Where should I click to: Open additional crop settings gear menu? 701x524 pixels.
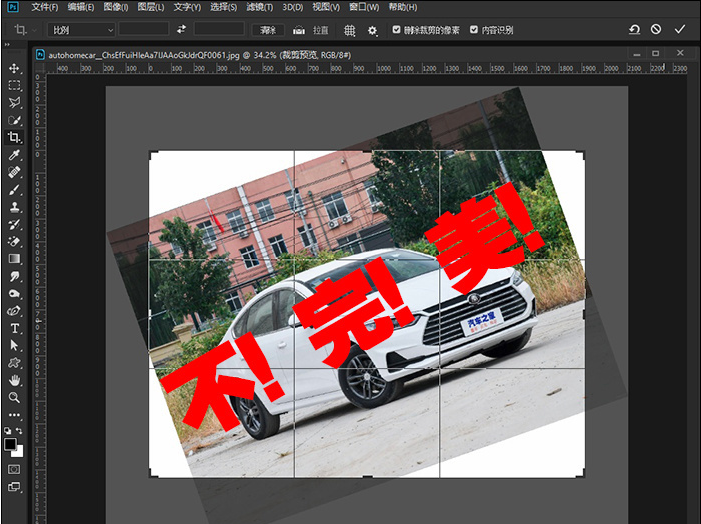[373, 30]
